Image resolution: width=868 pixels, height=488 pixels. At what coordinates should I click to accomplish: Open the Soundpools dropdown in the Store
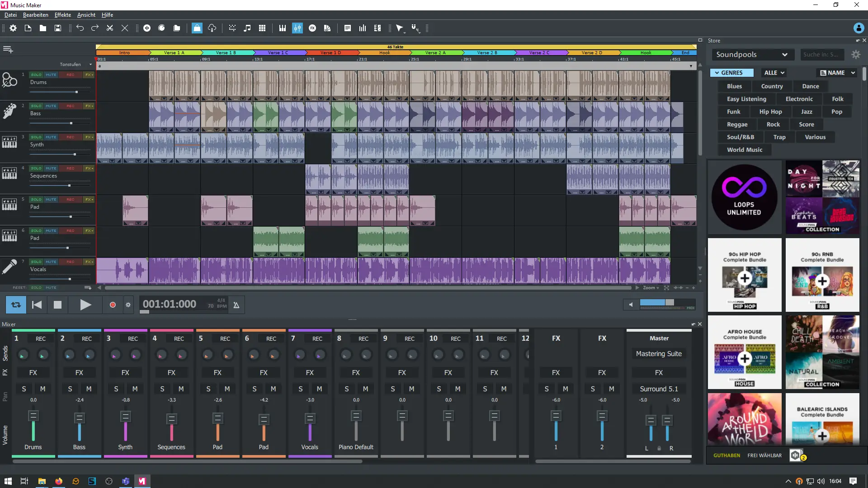pyautogui.click(x=752, y=54)
